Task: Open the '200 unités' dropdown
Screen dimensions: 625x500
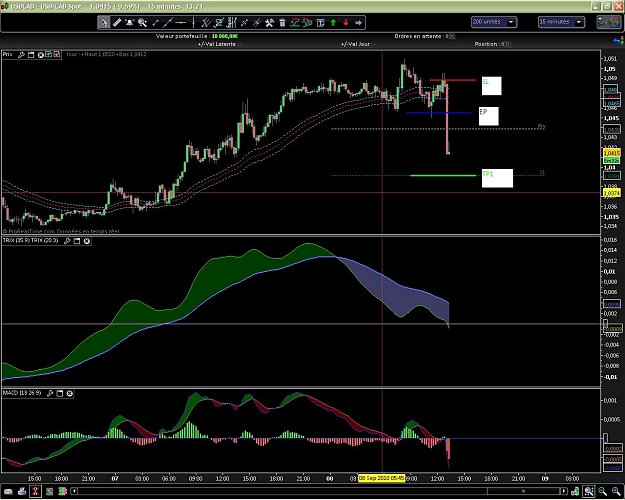Action: (x=494, y=22)
